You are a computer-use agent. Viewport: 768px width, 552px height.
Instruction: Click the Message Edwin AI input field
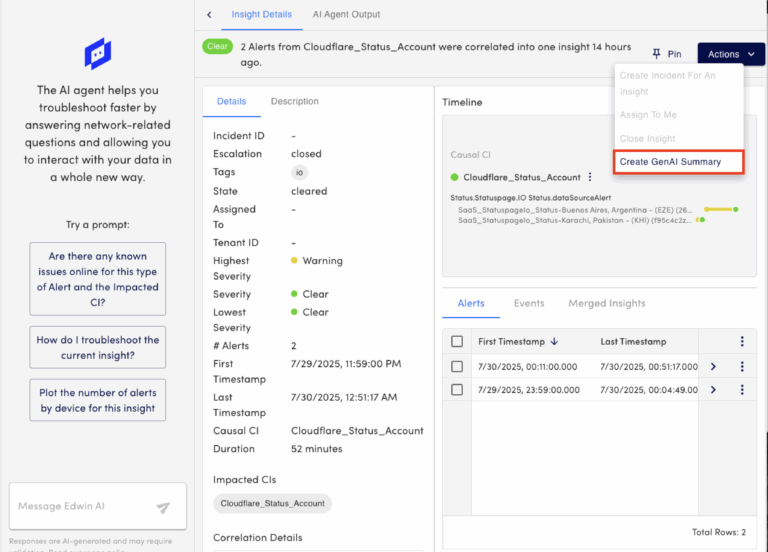(82, 507)
